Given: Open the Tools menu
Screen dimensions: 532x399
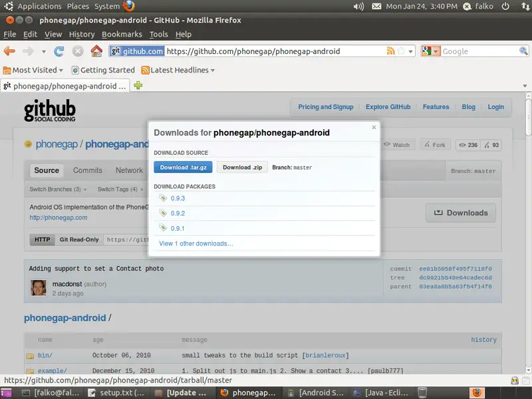Looking at the screenshot, I should 159,35.
